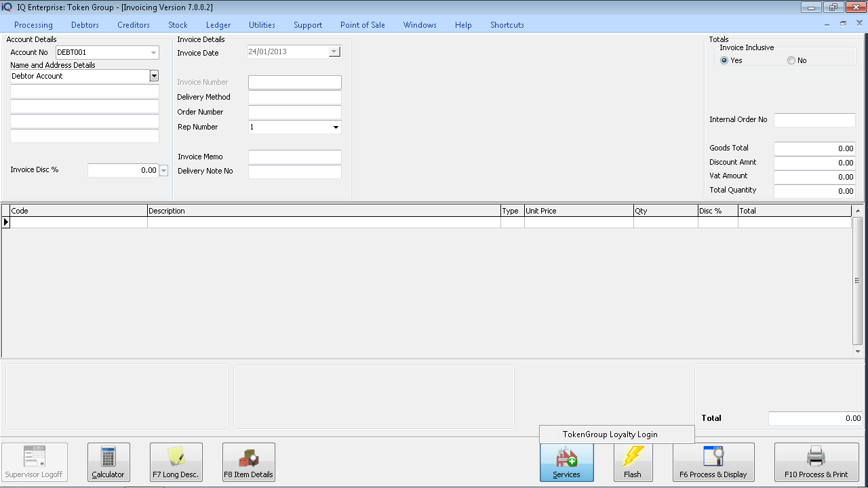Open the Processing menu

pos(33,25)
